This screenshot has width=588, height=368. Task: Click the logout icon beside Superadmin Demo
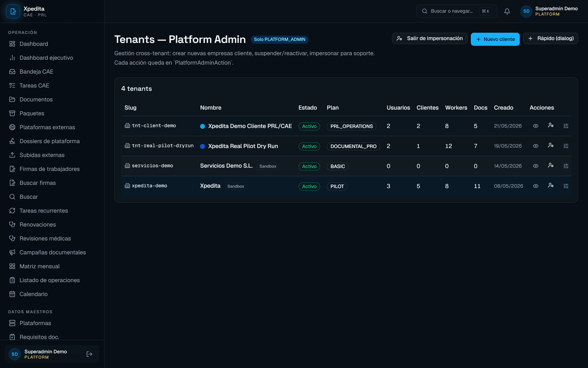[89, 354]
